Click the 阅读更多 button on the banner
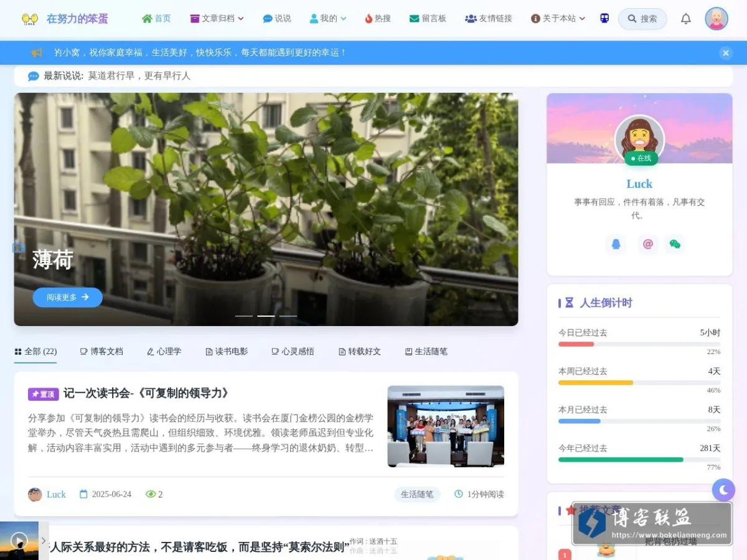 pos(67,297)
